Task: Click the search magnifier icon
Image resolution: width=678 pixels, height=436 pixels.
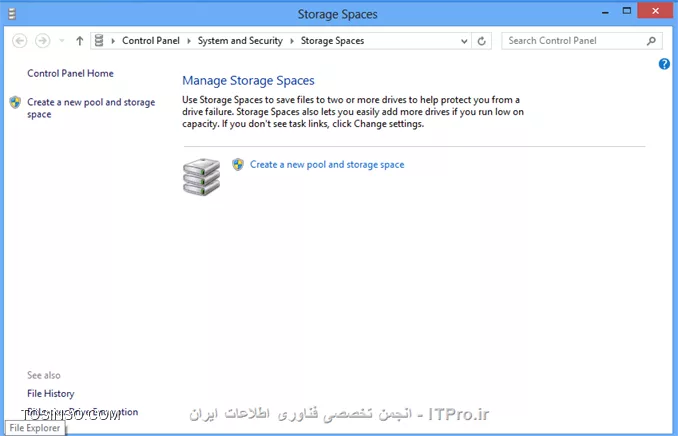Action: click(x=652, y=41)
